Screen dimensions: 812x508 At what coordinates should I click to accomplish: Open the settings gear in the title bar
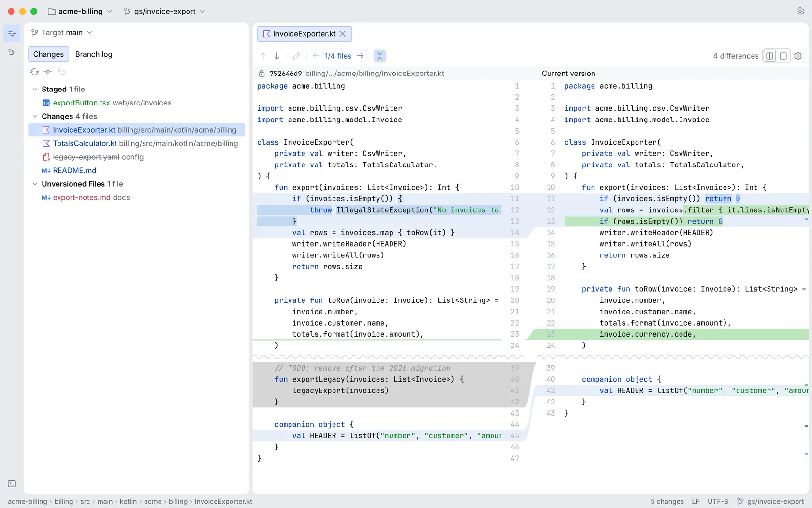[x=800, y=11]
